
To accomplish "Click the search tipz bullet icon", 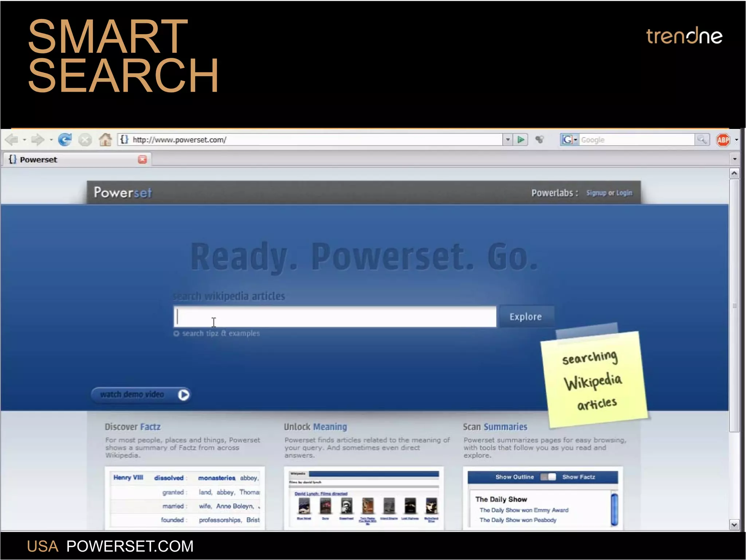I will (176, 334).
